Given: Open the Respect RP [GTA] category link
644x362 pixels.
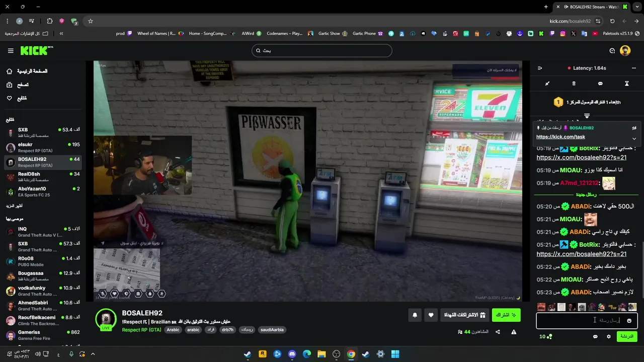Looking at the screenshot, I should pyautogui.click(x=141, y=330).
